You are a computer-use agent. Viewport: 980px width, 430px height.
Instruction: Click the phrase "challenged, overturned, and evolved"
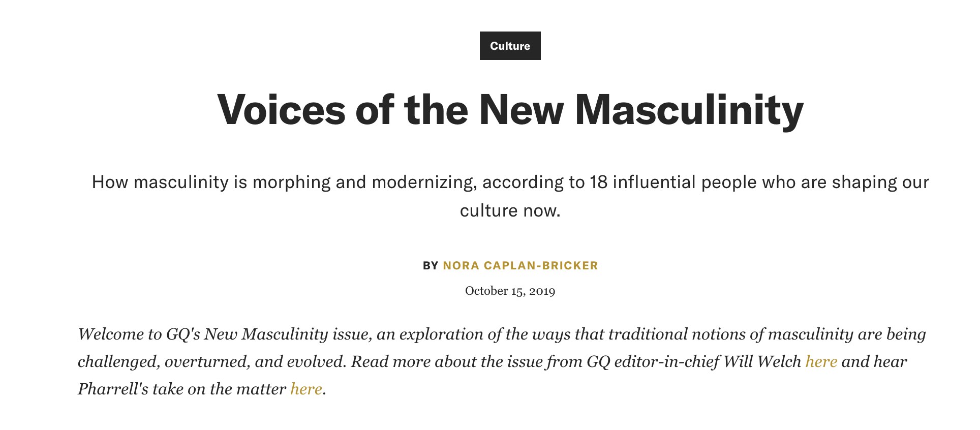point(211,361)
